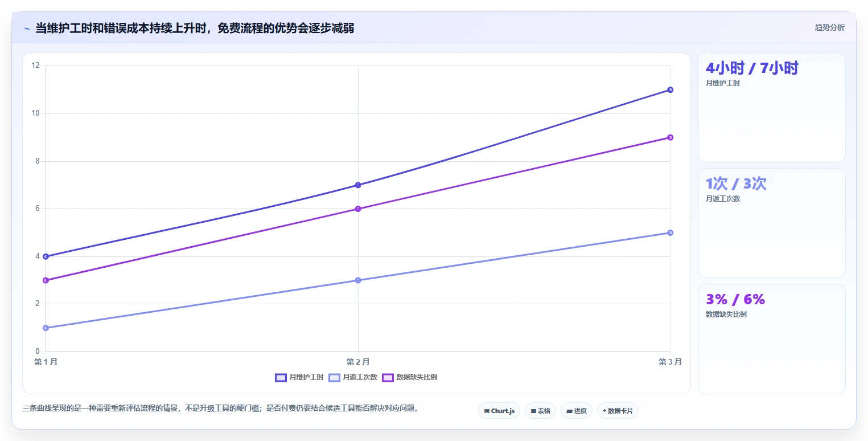Image resolution: width=868 pixels, height=441 pixels.
Task: Click the lightning icon beside the title
Action: click(27, 28)
